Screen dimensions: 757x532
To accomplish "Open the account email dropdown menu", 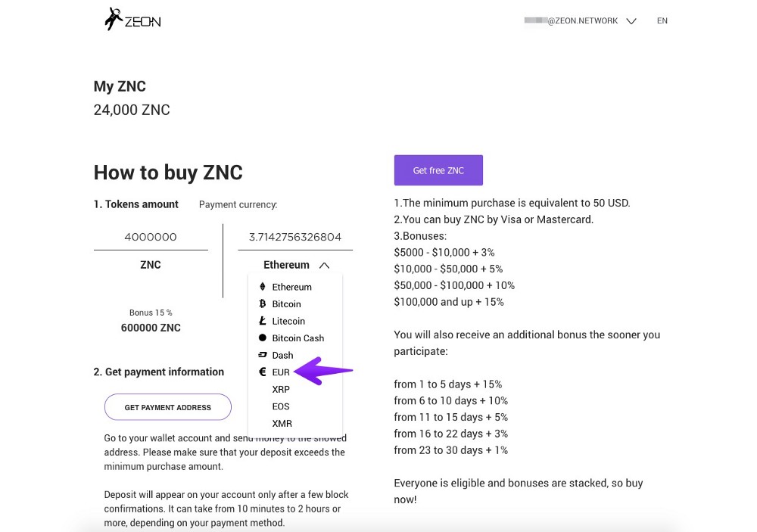I will 631,21.
